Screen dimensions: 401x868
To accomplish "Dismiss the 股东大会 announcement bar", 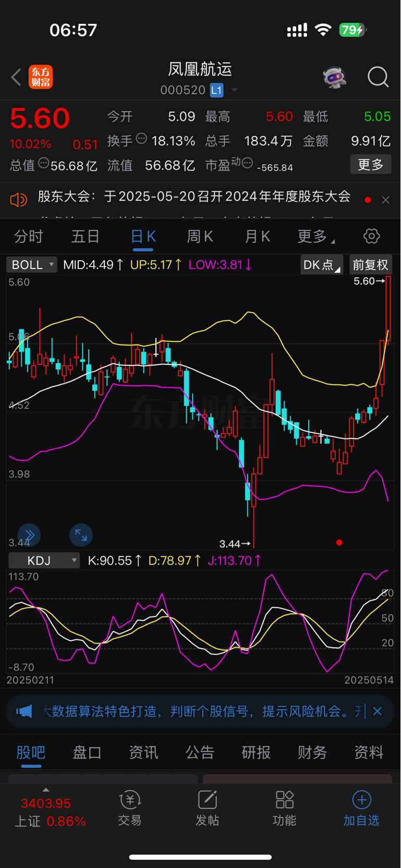I will pos(385,200).
